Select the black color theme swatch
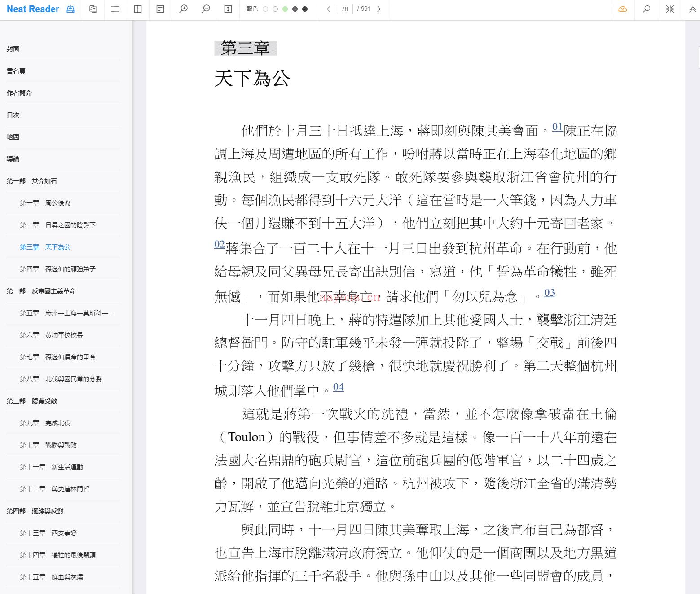700x594 pixels. (x=305, y=9)
